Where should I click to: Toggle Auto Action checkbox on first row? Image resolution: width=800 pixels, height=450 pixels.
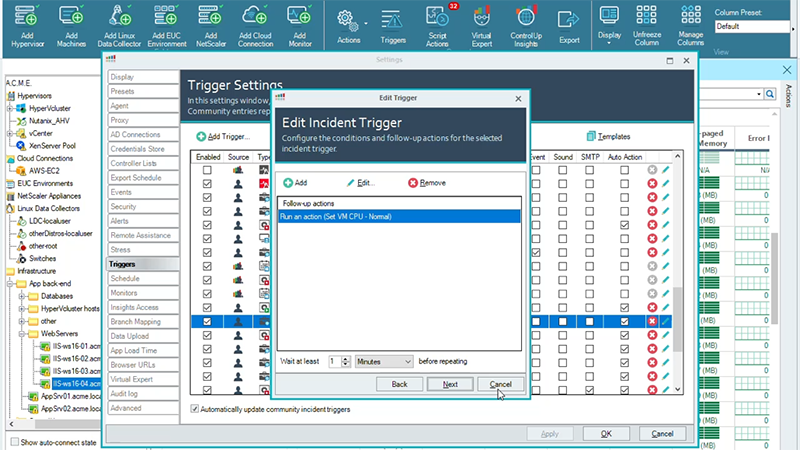click(624, 170)
